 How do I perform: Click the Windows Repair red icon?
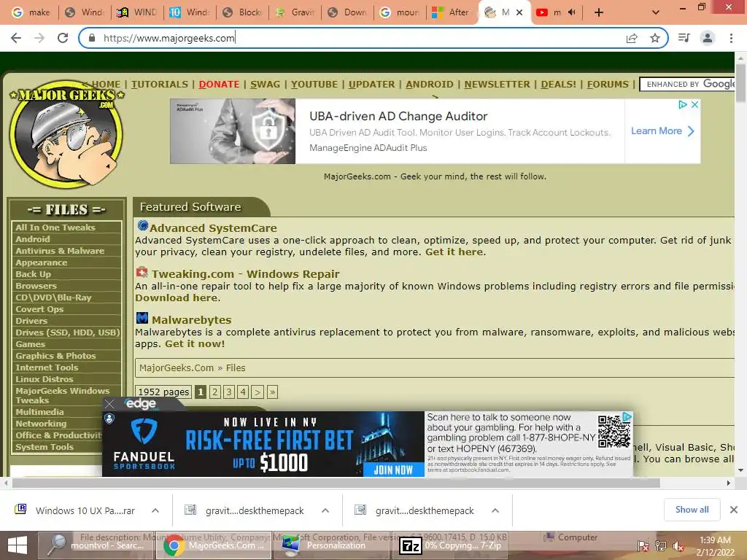[x=142, y=273]
